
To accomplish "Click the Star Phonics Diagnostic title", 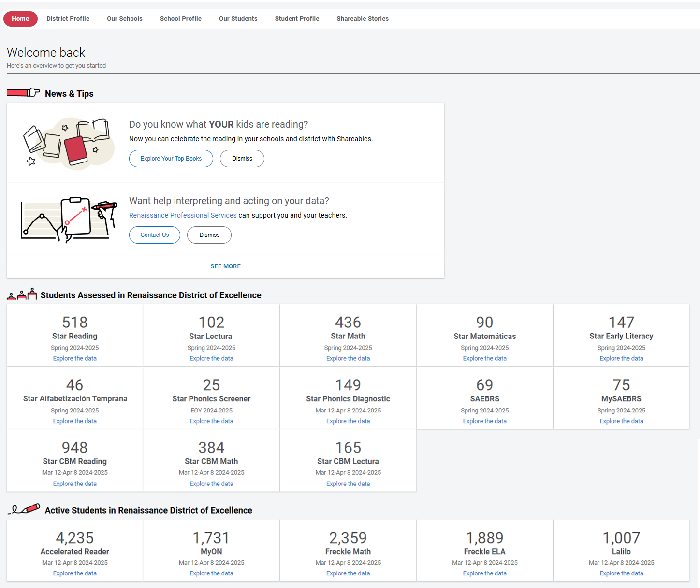I will (348, 399).
